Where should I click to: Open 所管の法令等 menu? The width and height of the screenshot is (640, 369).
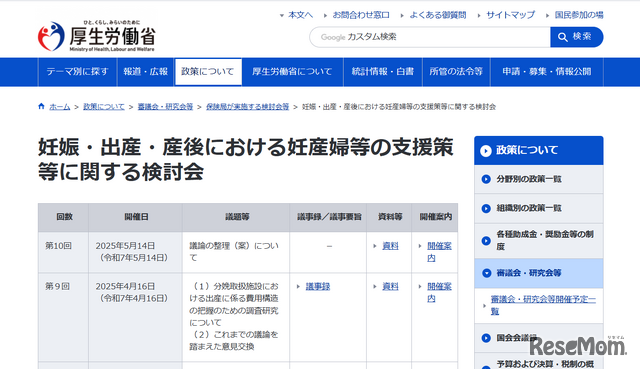pyautogui.click(x=456, y=72)
